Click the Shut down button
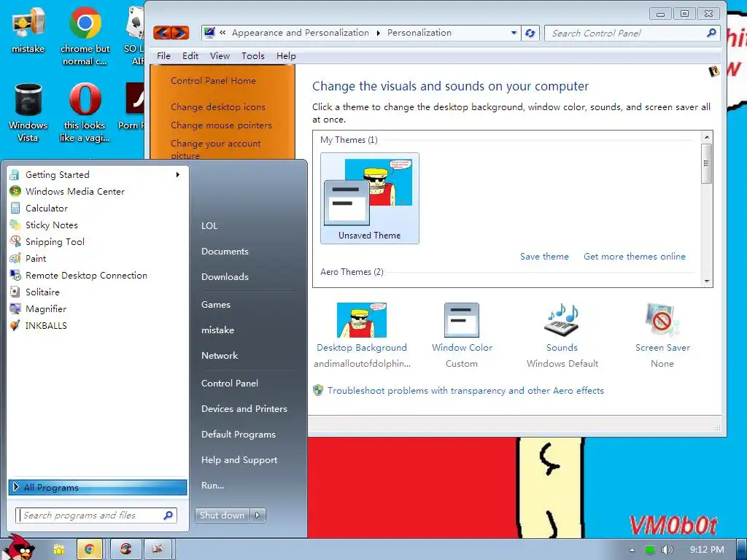This screenshot has width=747, height=560. click(x=222, y=516)
